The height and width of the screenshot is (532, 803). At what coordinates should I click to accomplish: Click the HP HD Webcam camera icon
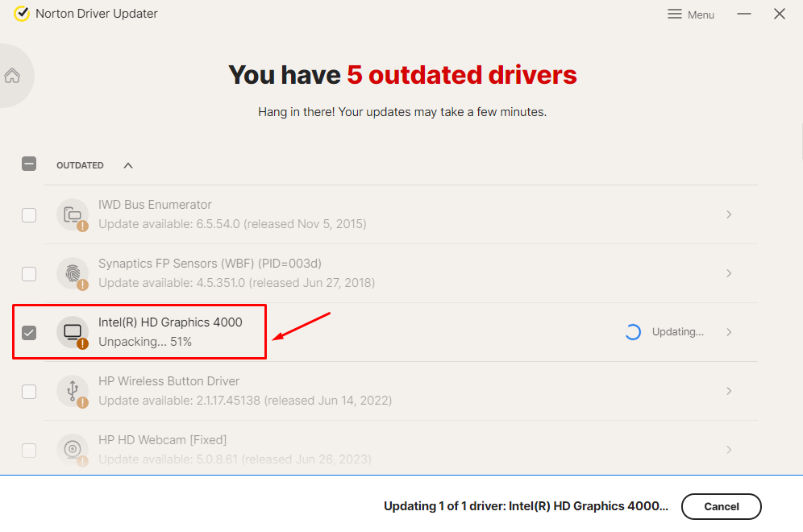point(73,450)
